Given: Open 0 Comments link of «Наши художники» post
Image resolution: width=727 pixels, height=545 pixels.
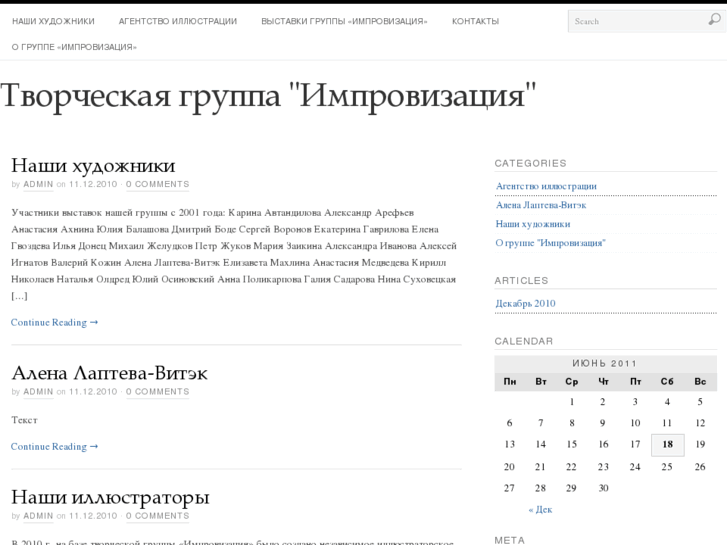Looking at the screenshot, I should pos(158,184).
